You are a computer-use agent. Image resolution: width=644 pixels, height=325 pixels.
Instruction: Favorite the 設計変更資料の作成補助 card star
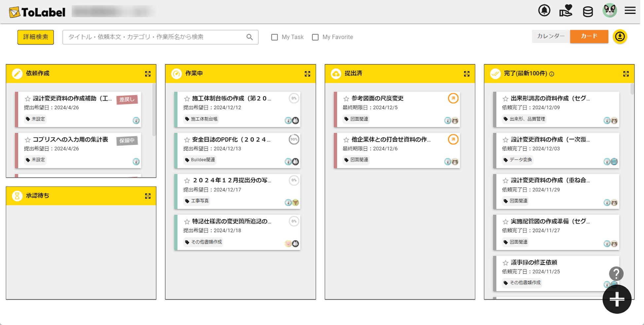click(x=28, y=99)
